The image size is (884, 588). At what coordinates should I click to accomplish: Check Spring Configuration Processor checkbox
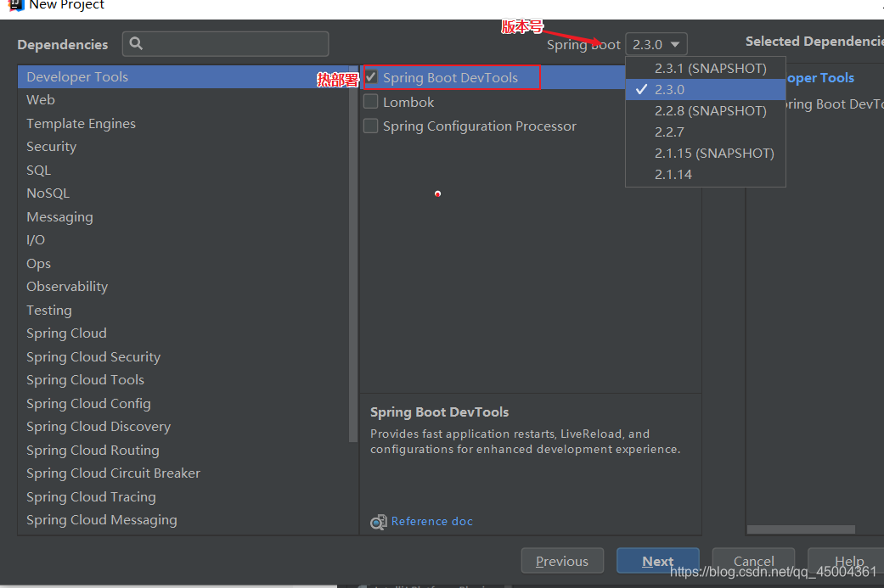pyautogui.click(x=371, y=126)
